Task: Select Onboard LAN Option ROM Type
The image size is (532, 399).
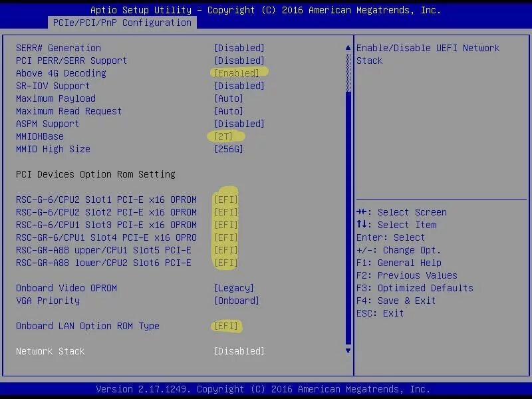Action: tap(88, 326)
